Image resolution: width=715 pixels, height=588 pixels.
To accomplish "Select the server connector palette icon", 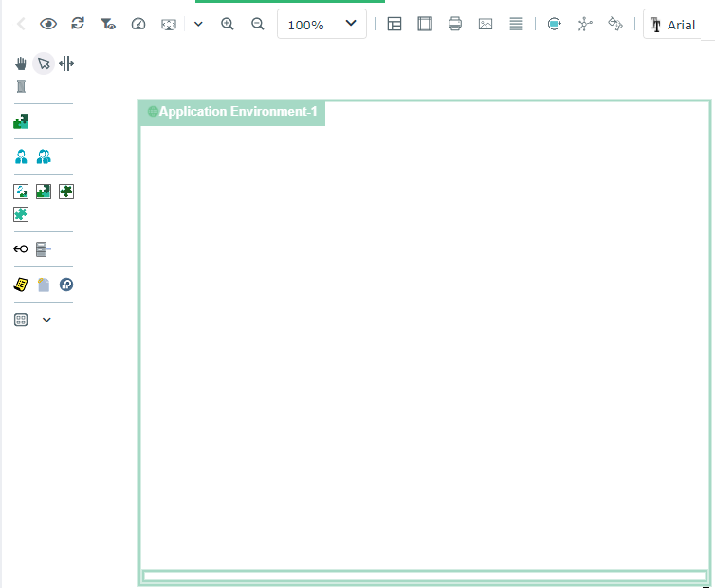I will tap(43, 249).
